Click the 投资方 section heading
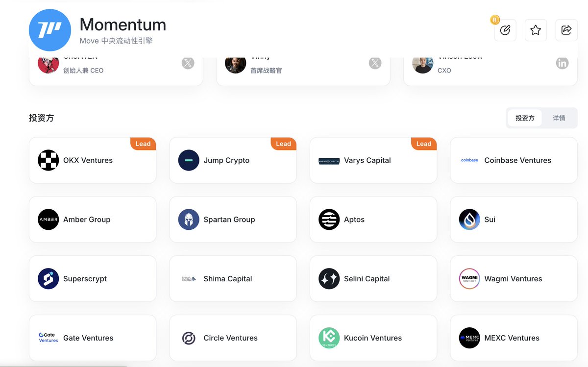588x367 pixels. coord(41,118)
